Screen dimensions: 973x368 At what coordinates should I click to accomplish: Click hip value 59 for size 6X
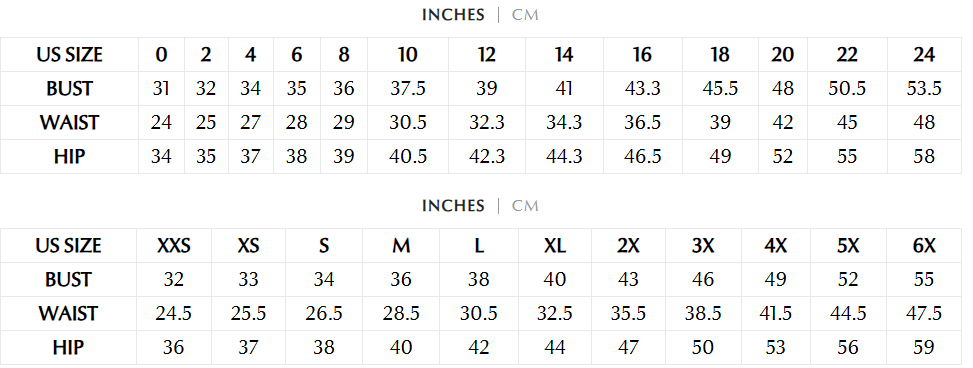(924, 347)
